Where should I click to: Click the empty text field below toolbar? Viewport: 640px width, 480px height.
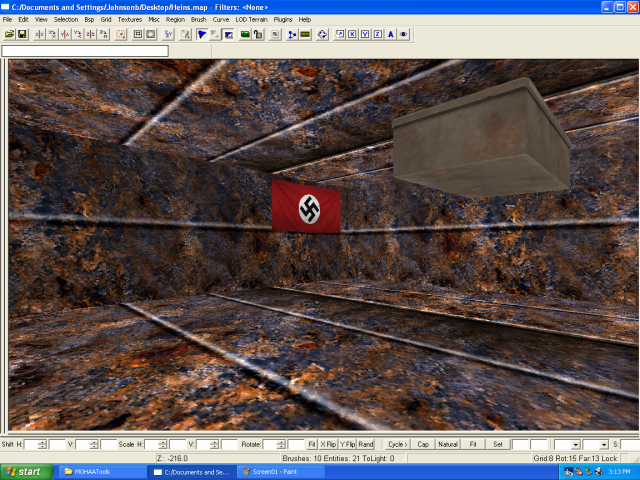click(85, 51)
